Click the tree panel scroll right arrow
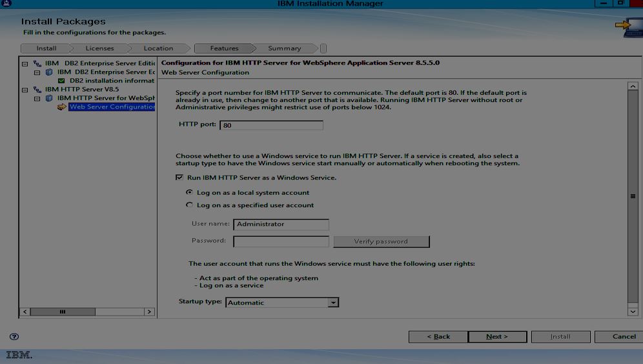Screen dimensions: 643x364 [x=149, y=312]
